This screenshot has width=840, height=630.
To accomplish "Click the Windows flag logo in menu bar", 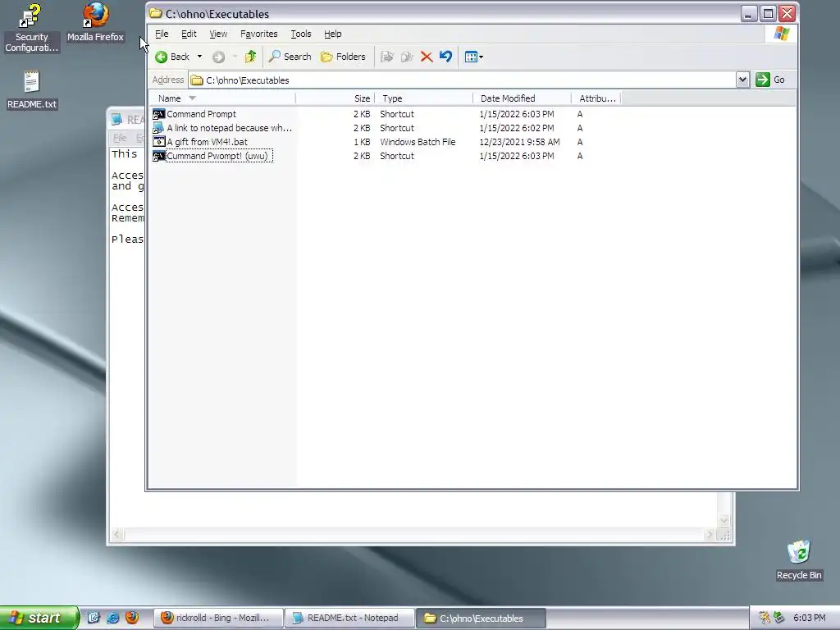I will (x=782, y=34).
